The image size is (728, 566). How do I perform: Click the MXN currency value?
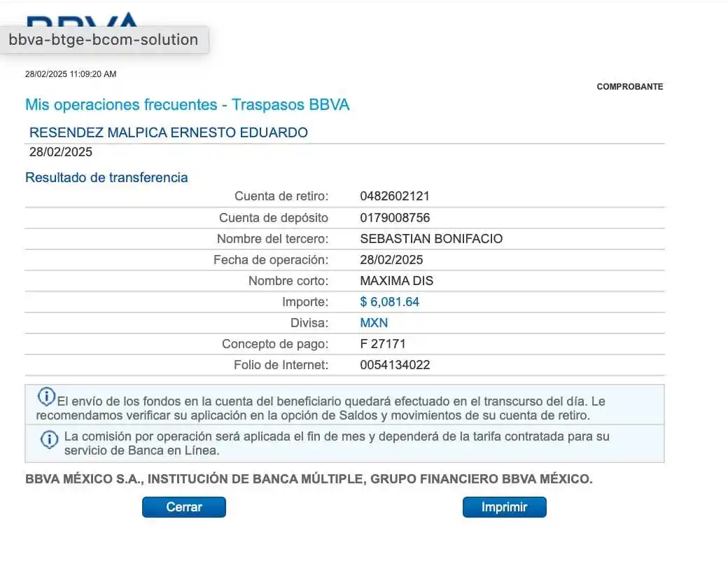point(374,323)
